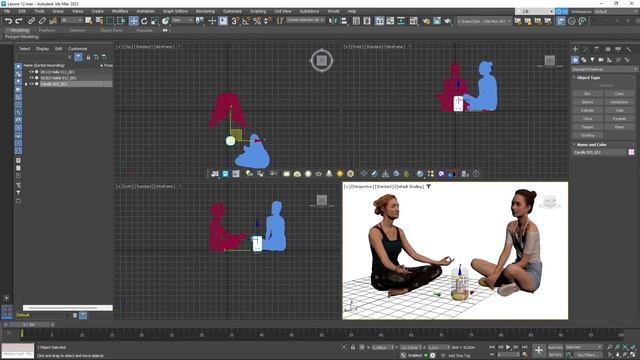The image size is (640, 360).
Task: Click the Render Production teapot icon
Action: (x=448, y=21)
